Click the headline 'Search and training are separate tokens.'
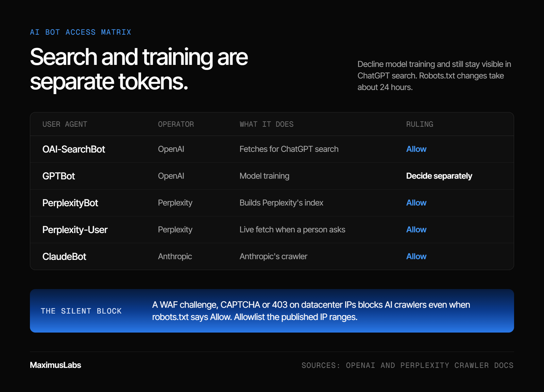Screen dimensions: 544x392 tap(139, 69)
